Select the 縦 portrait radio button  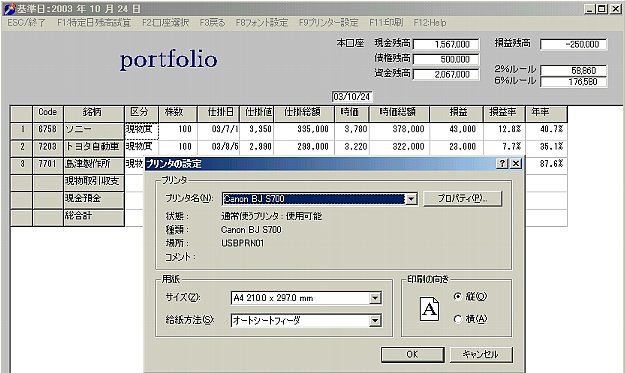tap(458, 296)
